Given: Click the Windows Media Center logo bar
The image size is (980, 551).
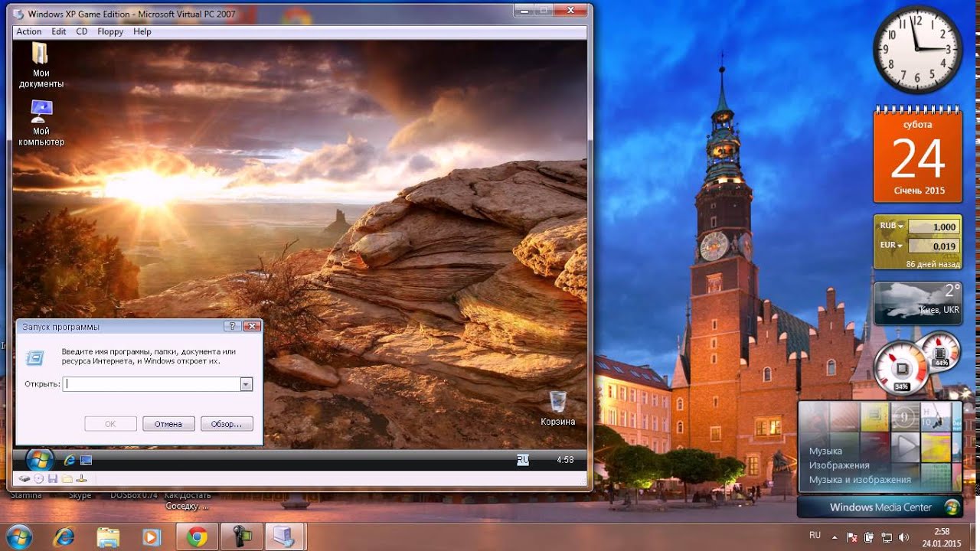Looking at the screenshot, I should point(880,507).
